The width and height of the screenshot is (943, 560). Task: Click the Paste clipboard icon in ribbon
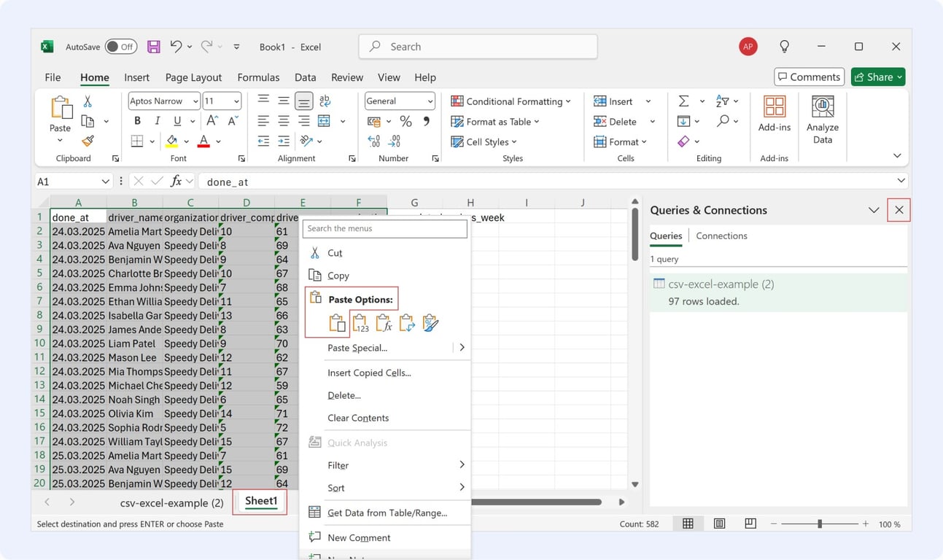[x=61, y=107]
